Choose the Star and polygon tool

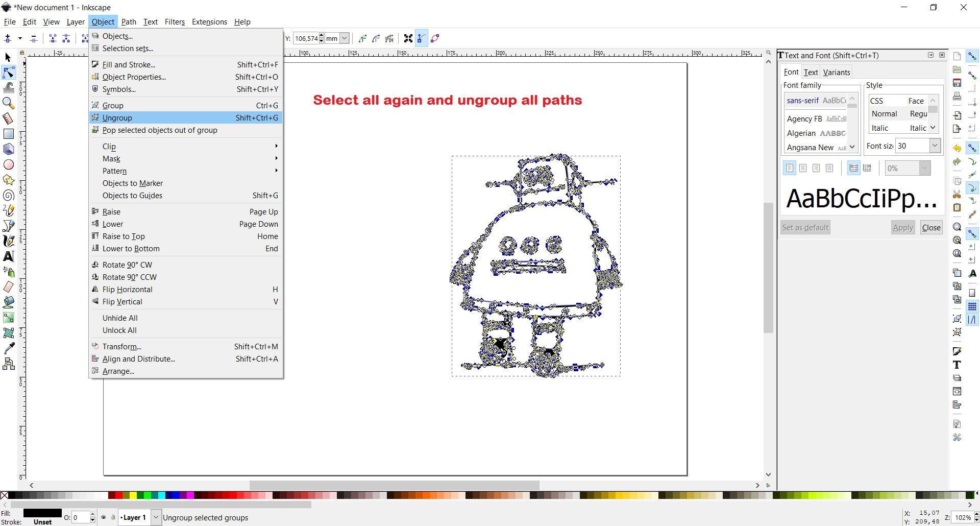pos(9,180)
